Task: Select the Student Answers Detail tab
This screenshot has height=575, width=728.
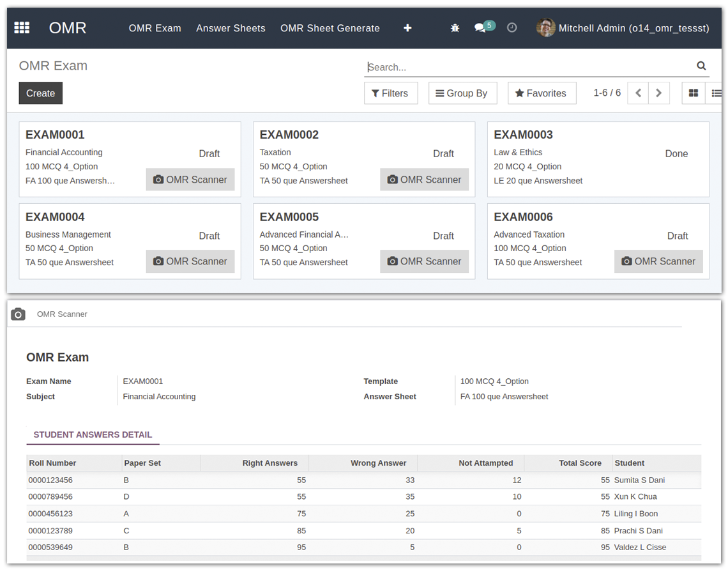Action: (93, 434)
